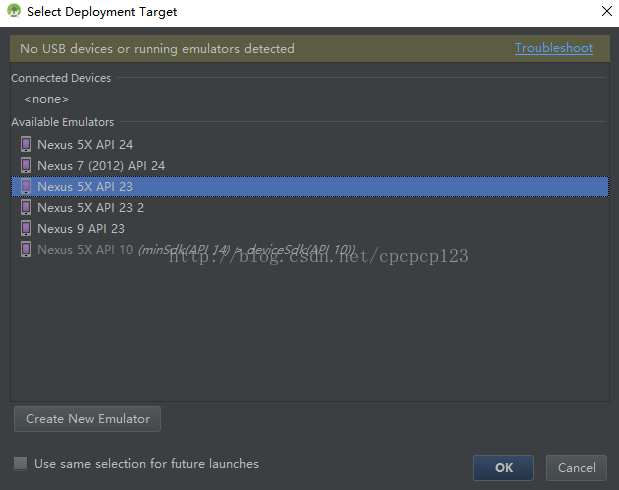Select the Nexus 5X API 24 emulator
619x490 pixels.
(310, 145)
